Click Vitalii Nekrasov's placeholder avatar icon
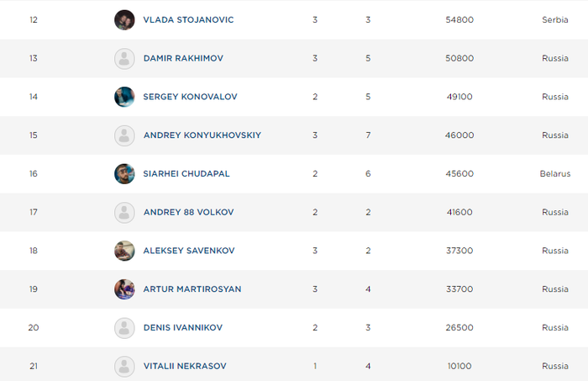This screenshot has height=381, width=588. pyautogui.click(x=124, y=366)
